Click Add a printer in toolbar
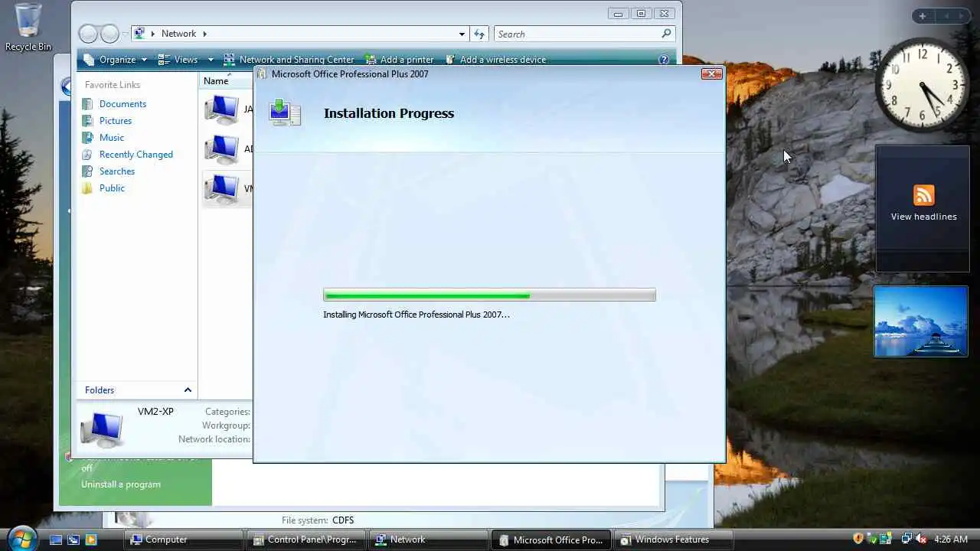 (399, 60)
